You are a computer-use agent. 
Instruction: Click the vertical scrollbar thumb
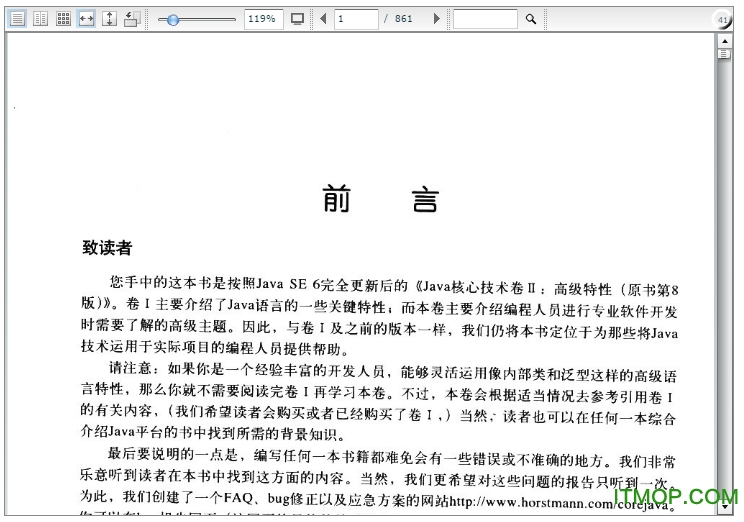(725, 54)
